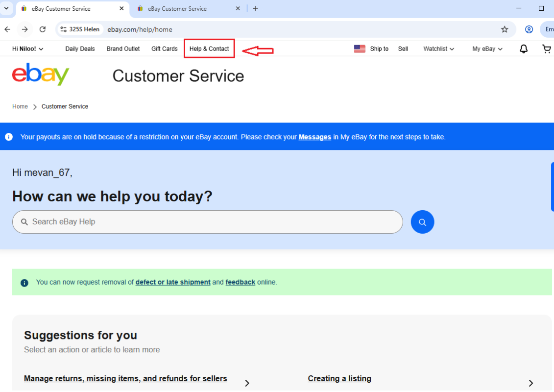Close the second eBay Customer Service tab
This screenshot has height=392, width=554.
(238, 8)
